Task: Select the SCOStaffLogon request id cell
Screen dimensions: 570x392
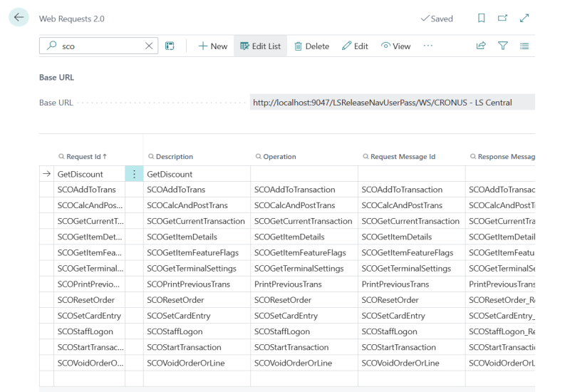Action: [x=89, y=331]
